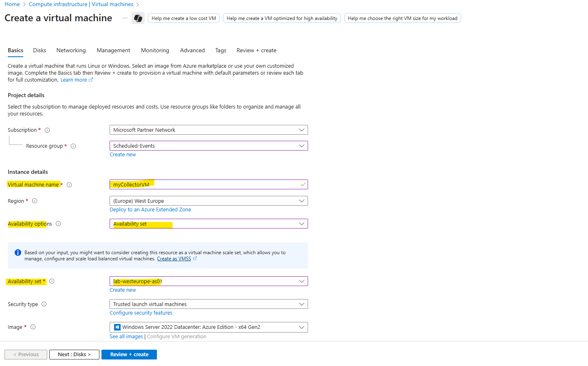Switch to the Disks tab
This screenshot has height=366, width=588.
click(40, 51)
